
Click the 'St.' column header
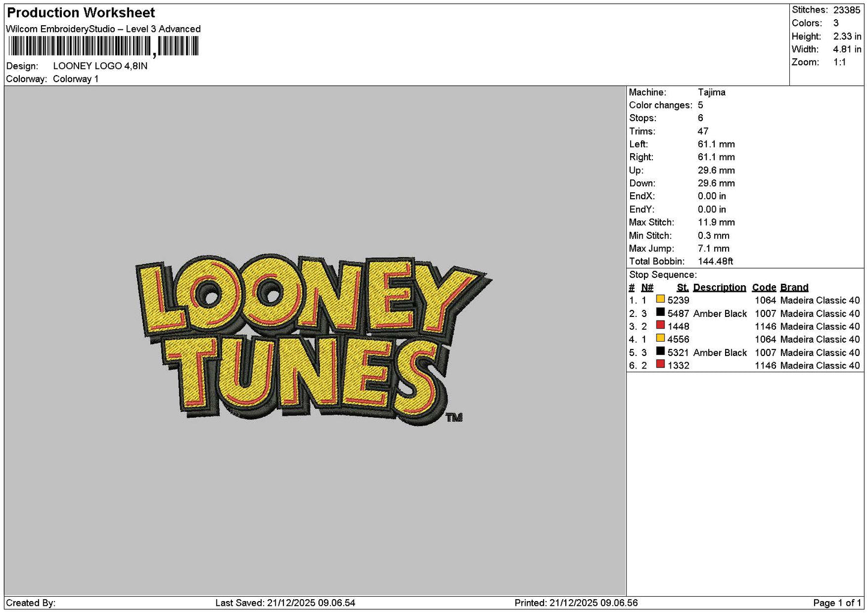point(682,288)
